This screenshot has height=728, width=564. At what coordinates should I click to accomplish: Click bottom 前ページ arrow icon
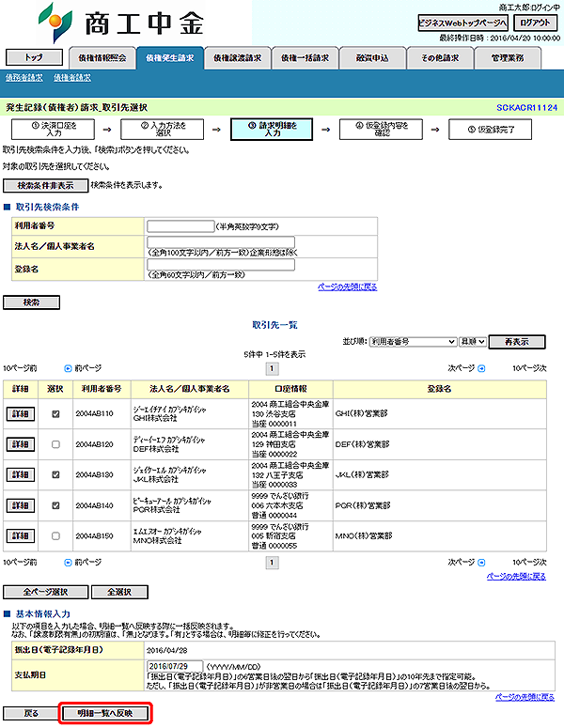(x=68, y=563)
